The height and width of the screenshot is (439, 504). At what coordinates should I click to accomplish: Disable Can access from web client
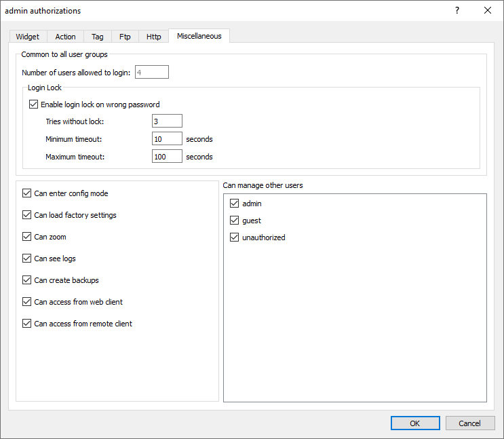[x=27, y=302]
